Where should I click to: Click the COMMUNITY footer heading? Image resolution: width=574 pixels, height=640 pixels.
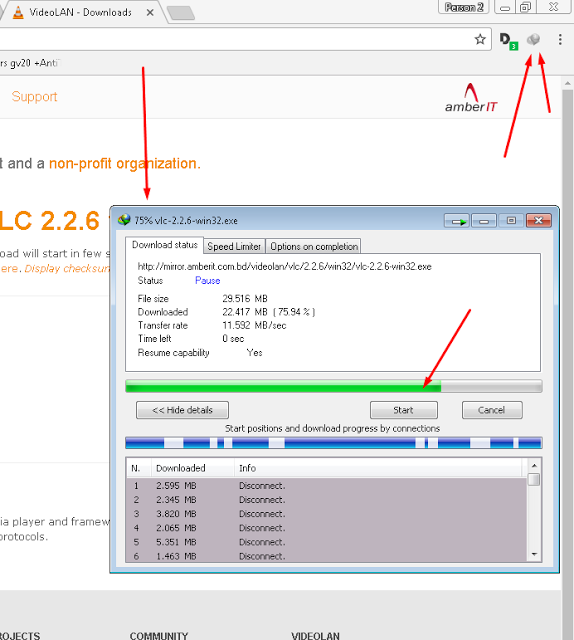coord(159,636)
